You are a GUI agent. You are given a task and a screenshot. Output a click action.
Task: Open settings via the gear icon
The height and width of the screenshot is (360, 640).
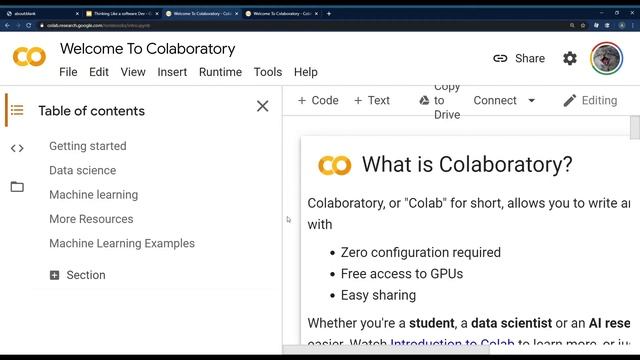tap(570, 58)
